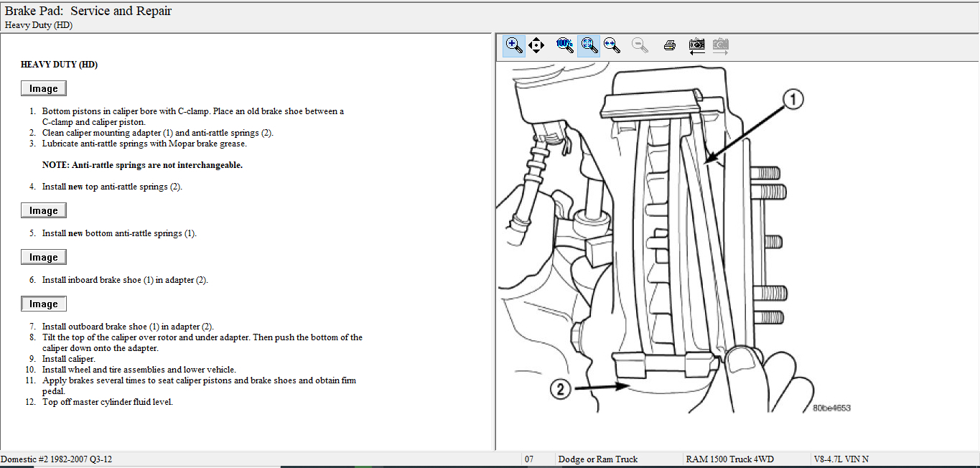980x468 pixels.
Task: Click the zoom out magnifier
Action: [x=640, y=45]
